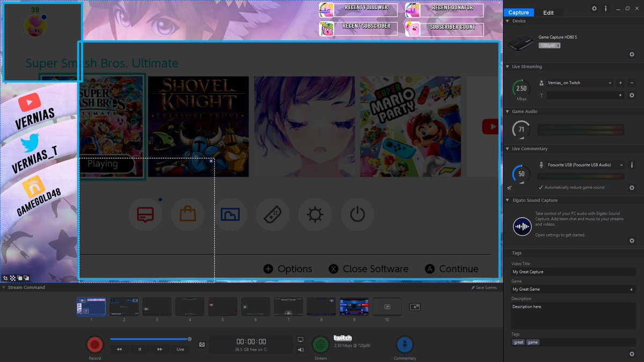Select Stream Command scene 7

click(x=288, y=307)
